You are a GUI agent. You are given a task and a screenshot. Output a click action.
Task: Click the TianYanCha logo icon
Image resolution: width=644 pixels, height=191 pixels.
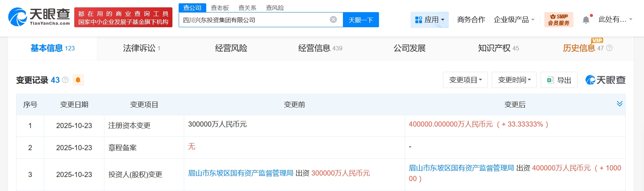tap(18, 17)
